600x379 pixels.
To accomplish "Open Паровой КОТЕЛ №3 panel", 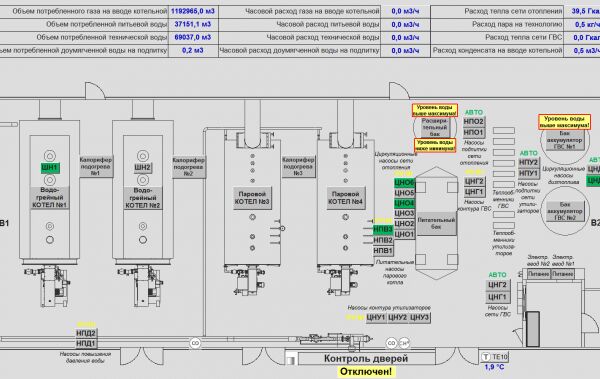I will pyautogui.click(x=252, y=198).
